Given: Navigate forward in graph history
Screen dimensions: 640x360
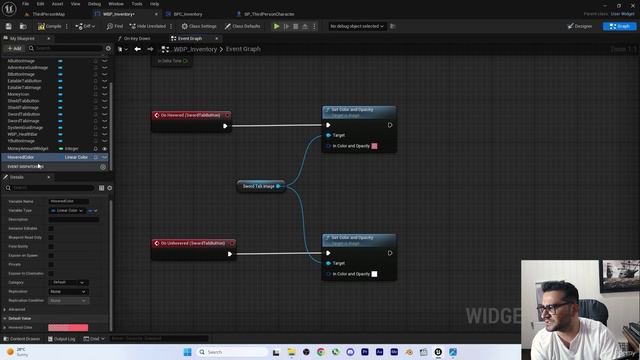Looking at the screenshot, I should [150, 49].
